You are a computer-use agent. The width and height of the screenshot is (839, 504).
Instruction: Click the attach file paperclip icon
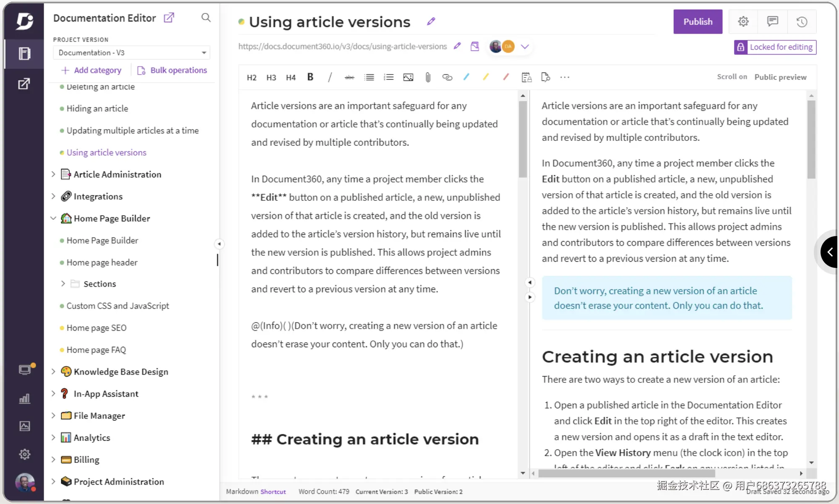(x=427, y=77)
